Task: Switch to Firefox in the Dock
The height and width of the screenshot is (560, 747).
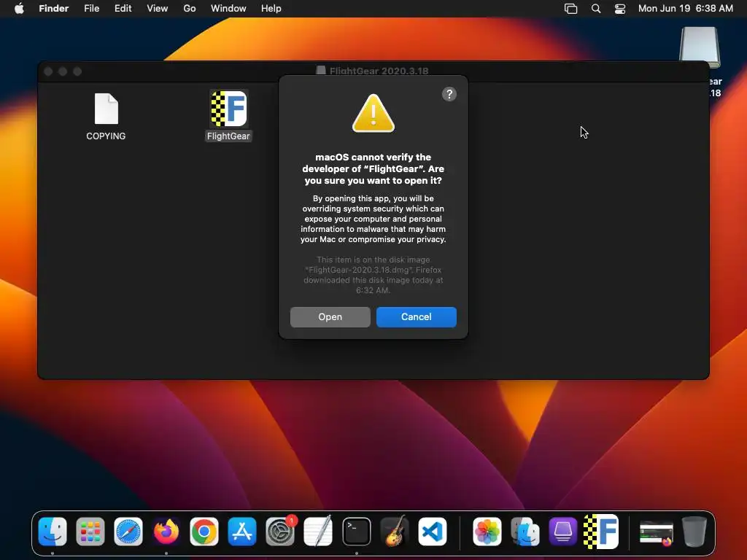Action: [x=166, y=532]
